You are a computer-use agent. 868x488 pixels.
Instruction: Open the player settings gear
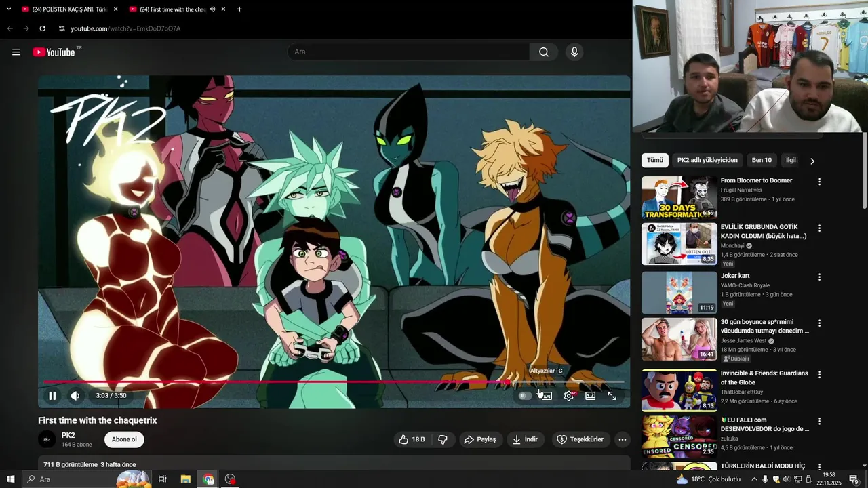pyautogui.click(x=569, y=396)
